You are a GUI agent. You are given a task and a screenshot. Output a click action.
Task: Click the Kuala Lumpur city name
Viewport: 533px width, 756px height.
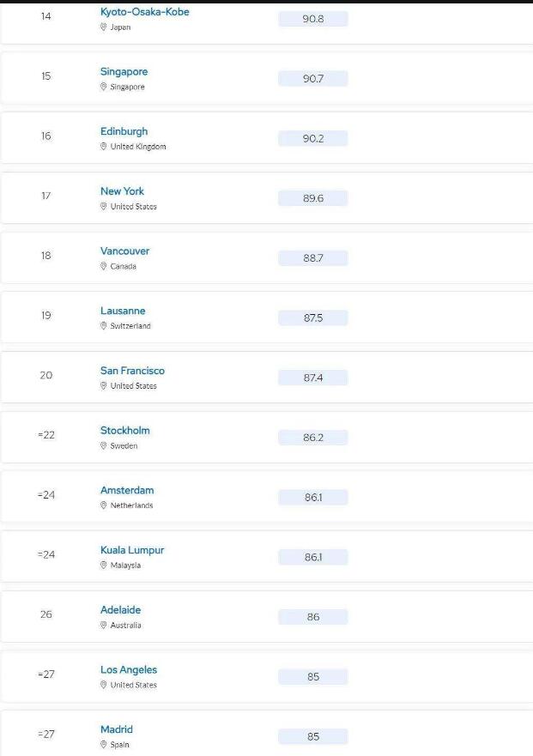[x=132, y=550]
